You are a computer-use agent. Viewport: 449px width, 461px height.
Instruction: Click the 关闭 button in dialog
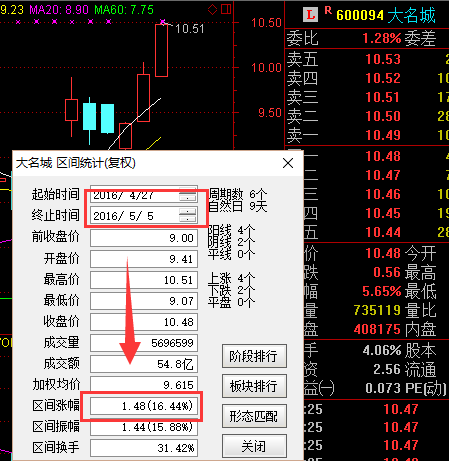[254, 446]
